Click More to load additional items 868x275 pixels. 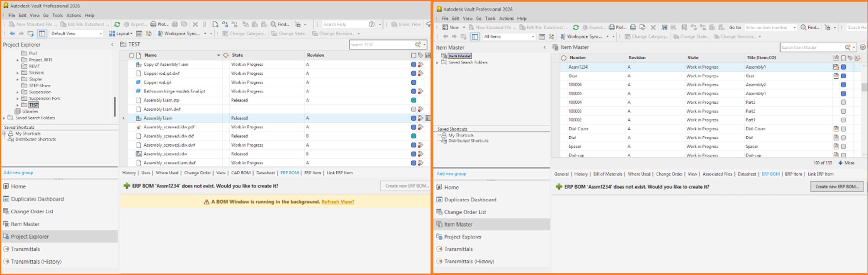[846, 163]
